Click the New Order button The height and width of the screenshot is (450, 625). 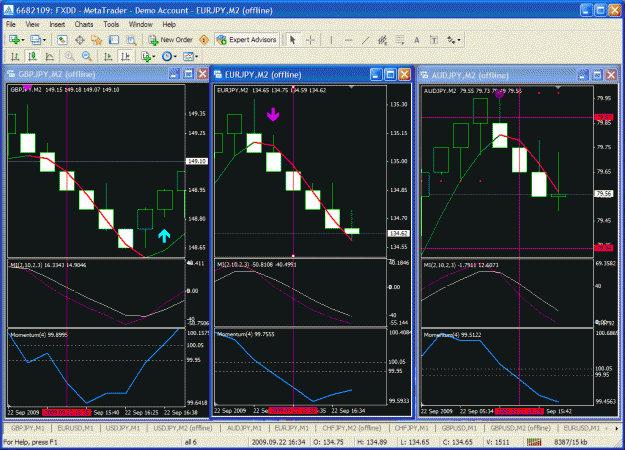[170, 40]
